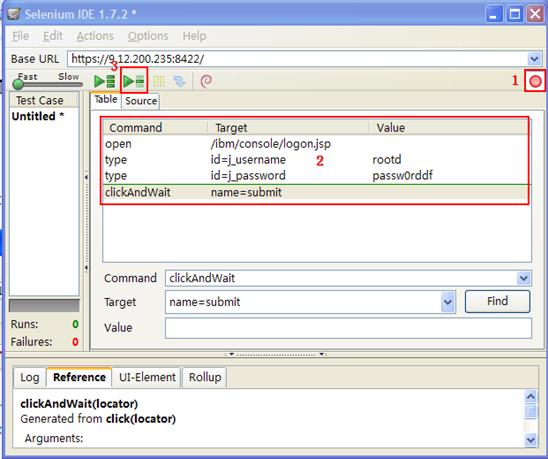Image resolution: width=548 pixels, height=459 pixels.
Task: Open the Target locator dropdown
Action: (448, 302)
